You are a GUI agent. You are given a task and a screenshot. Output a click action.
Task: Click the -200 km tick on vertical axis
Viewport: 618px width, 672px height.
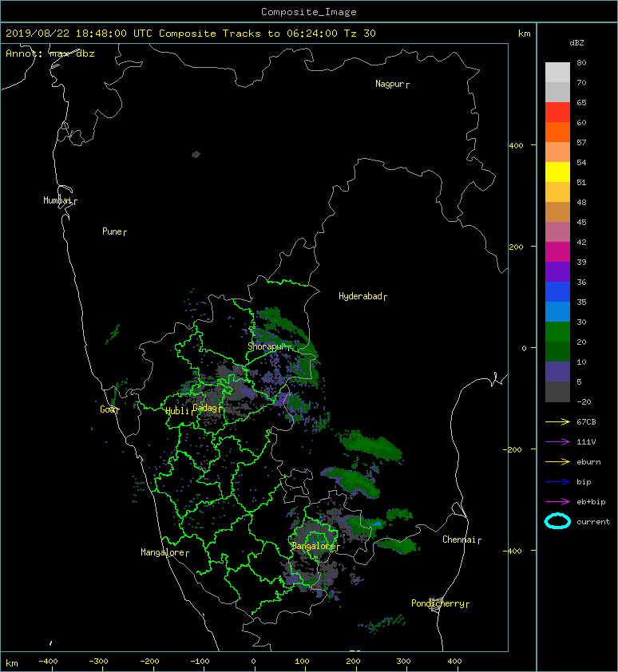[x=513, y=449]
